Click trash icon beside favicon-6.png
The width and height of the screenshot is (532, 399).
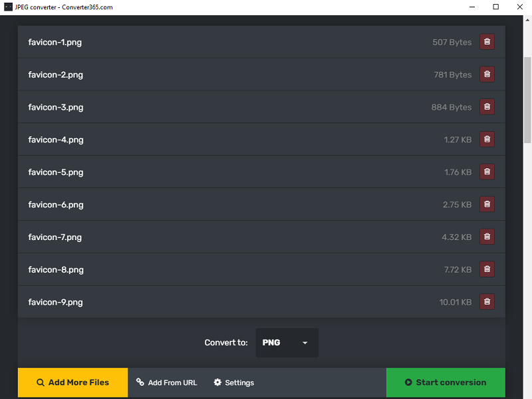(x=487, y=205)
